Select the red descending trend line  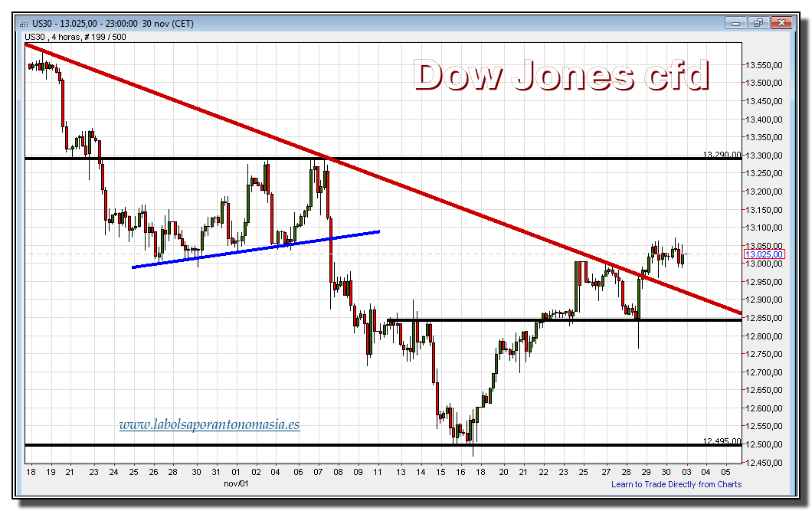pyautogui.click(x=383, y=179)
